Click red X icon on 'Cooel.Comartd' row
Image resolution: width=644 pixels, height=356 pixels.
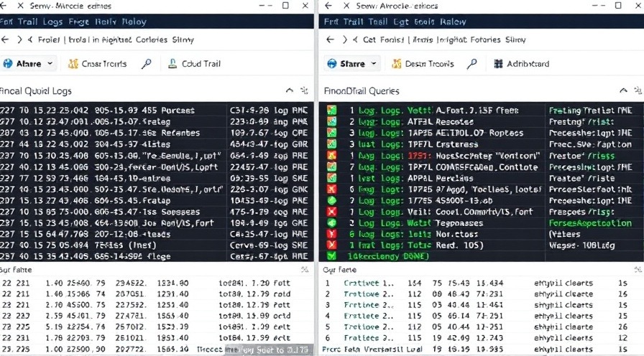pyautogui.click(x=331, y=212)
